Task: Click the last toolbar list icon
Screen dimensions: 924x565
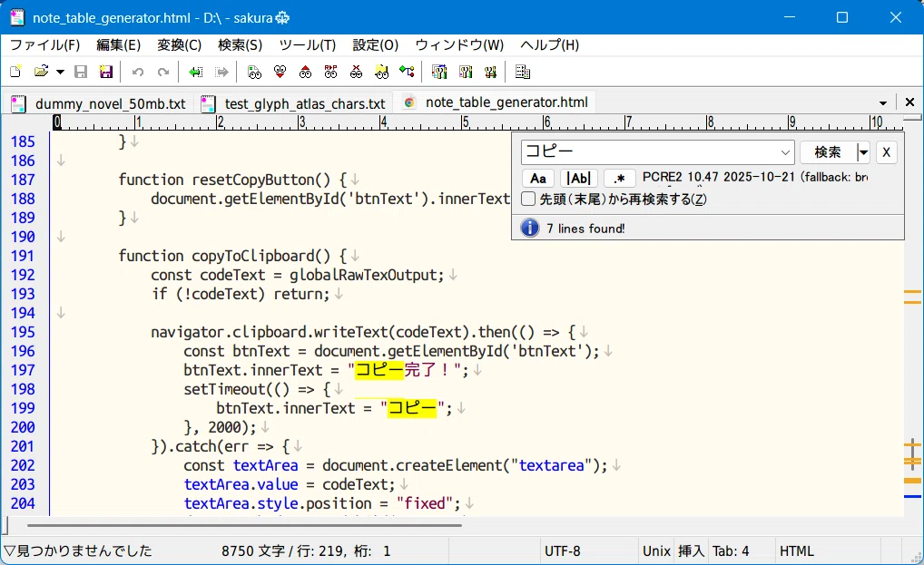Action: coord(523,72)
